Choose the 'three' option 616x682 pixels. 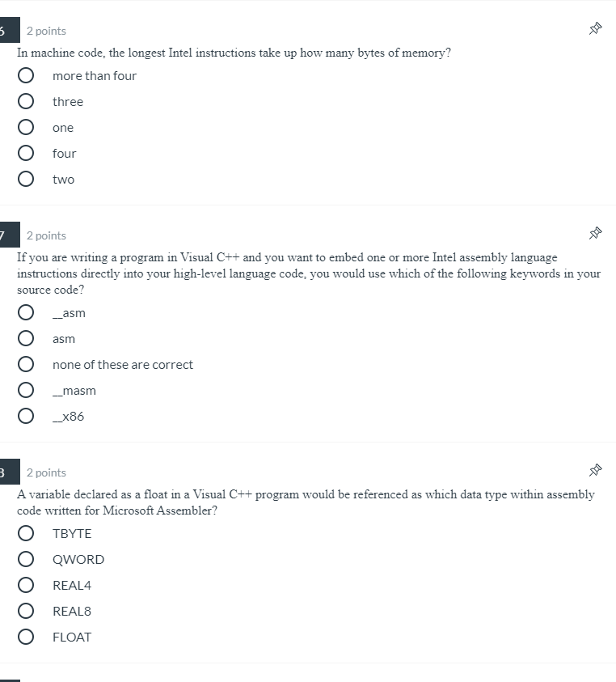[26, 101]
